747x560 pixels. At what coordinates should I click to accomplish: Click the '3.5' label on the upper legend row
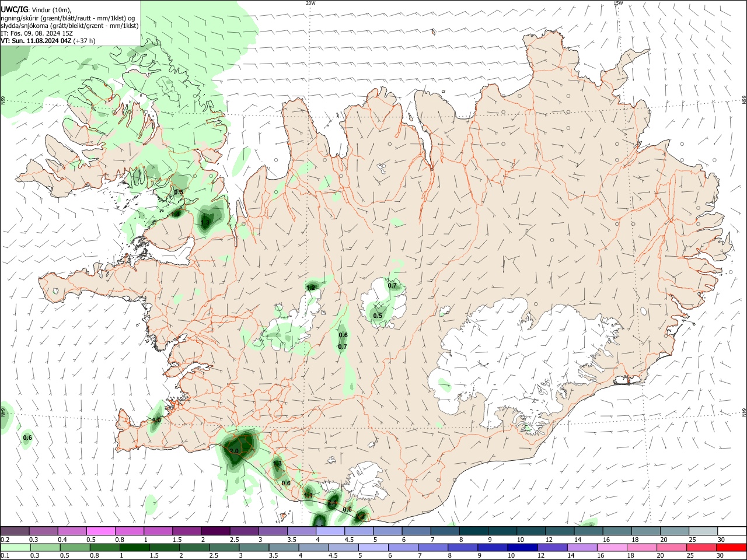pyautogui.click(x=291, y=540)
